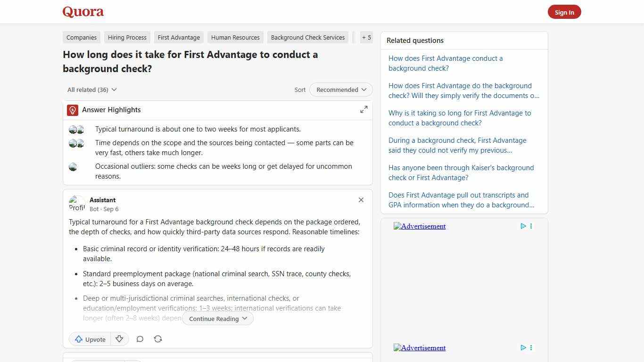Open the Companies topic tab
This screenshot has height=362, width=644.
click(x=81, y=37)
